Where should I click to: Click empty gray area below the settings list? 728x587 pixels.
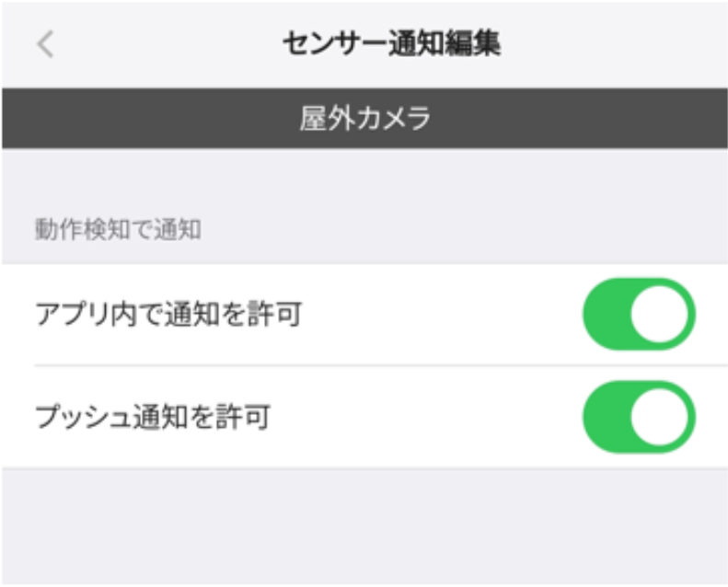pyautogui.click(x=364, y=524)
